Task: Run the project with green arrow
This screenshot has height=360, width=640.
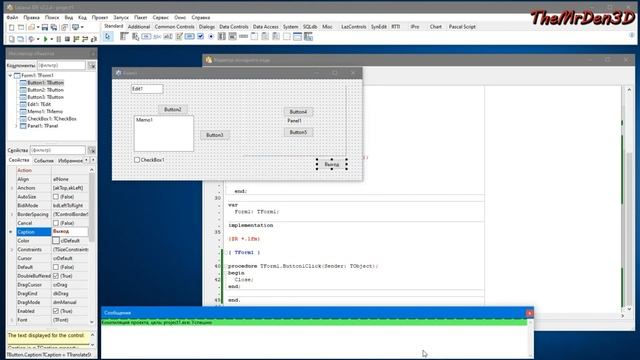Action: click(x=45, y=39)
